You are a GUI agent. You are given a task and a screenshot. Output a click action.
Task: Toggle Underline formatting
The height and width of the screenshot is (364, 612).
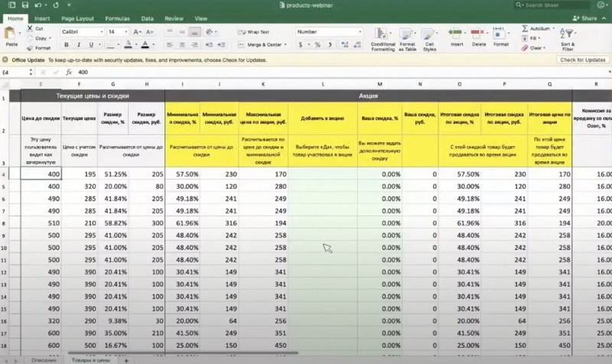click(x=91, y=45)
